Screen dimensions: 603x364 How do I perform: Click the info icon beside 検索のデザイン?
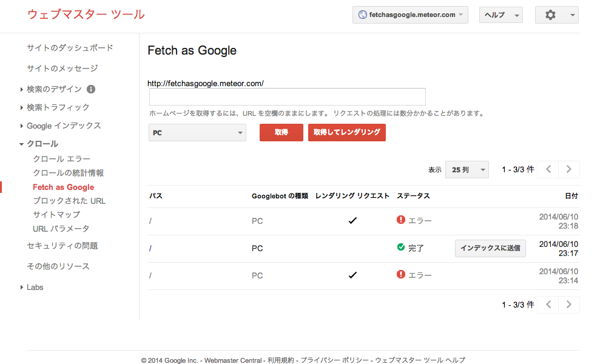[x=91, y=89]
